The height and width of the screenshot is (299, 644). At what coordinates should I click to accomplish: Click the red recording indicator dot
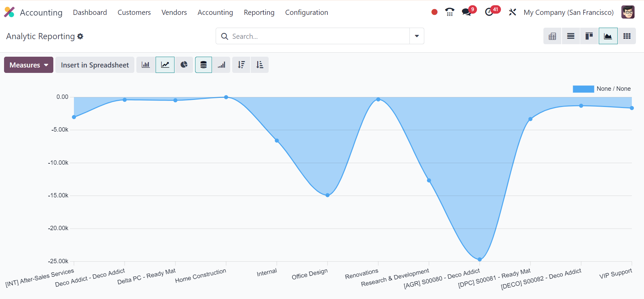coord(434,12)
